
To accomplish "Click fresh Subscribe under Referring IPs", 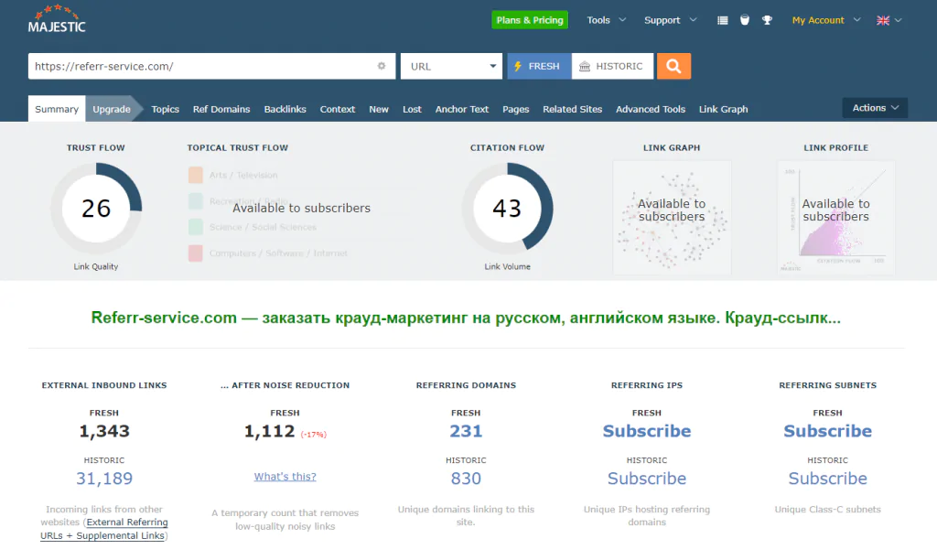I will 647,431.
